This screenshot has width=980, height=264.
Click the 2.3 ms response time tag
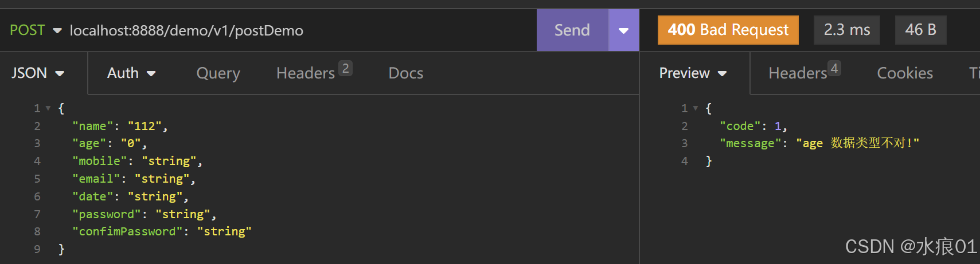pos(847,30)
